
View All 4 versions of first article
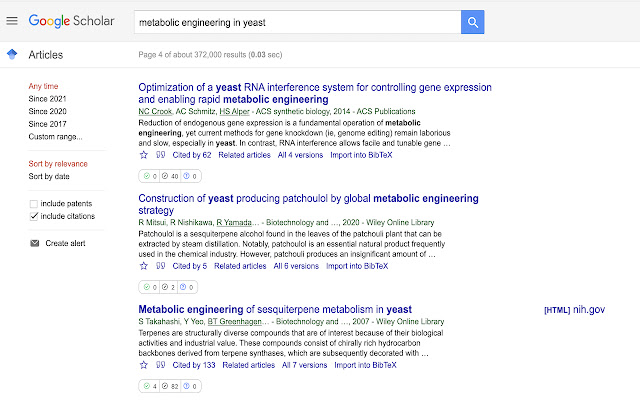click(x=299, y=155)
